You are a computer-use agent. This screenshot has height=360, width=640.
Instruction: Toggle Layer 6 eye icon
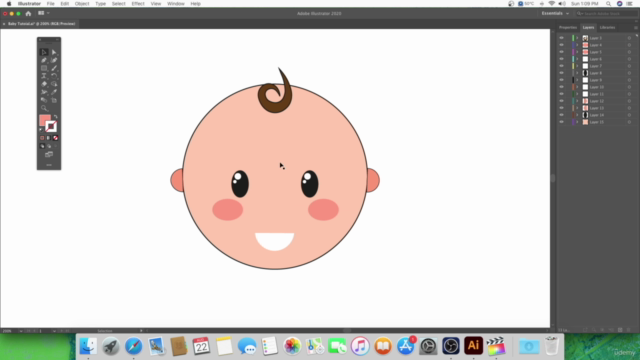[562, 59]
